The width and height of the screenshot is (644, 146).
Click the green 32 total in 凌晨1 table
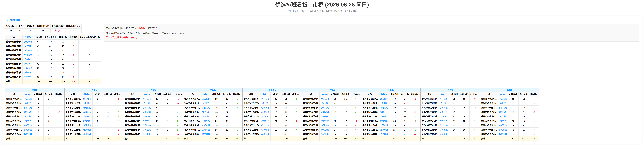point(59,139)
